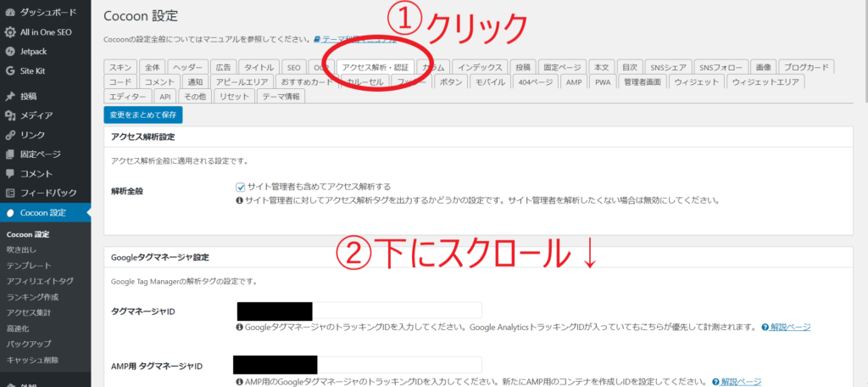Select the ウィジェット tab

(x=697, y=82)
